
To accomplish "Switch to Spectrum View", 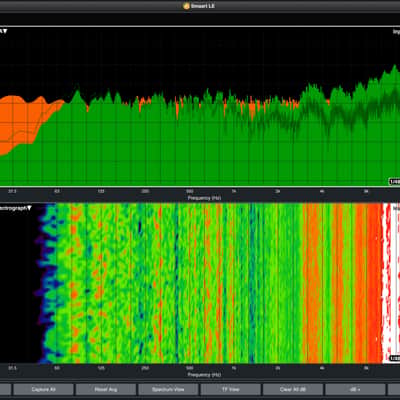I will point(168,389).
